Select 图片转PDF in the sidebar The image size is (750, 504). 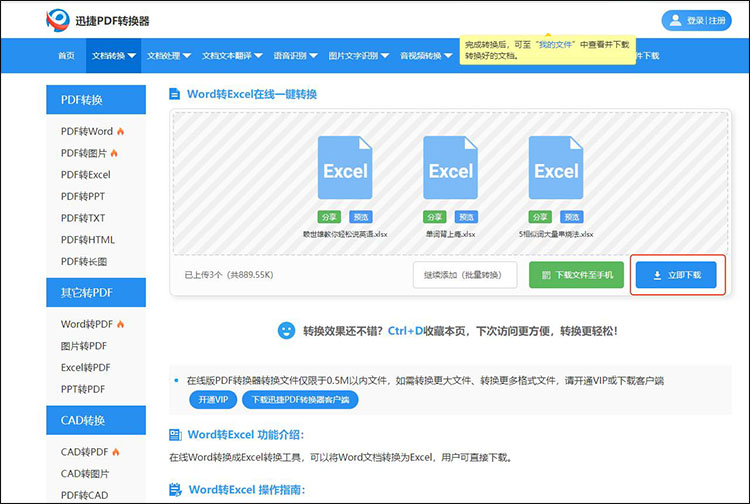(x=84, y=346)
